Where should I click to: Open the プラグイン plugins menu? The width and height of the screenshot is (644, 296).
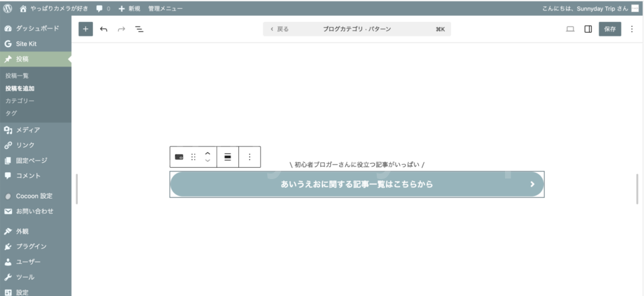pyautogui.click(x=31, y=246)
